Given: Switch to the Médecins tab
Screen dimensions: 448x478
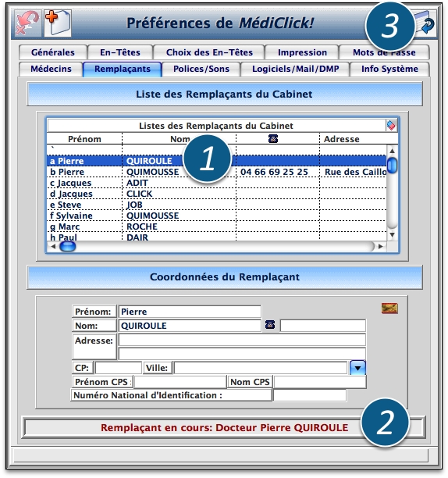Looking at the screenshot, I should pyautogui.click(x=51, y=69).
